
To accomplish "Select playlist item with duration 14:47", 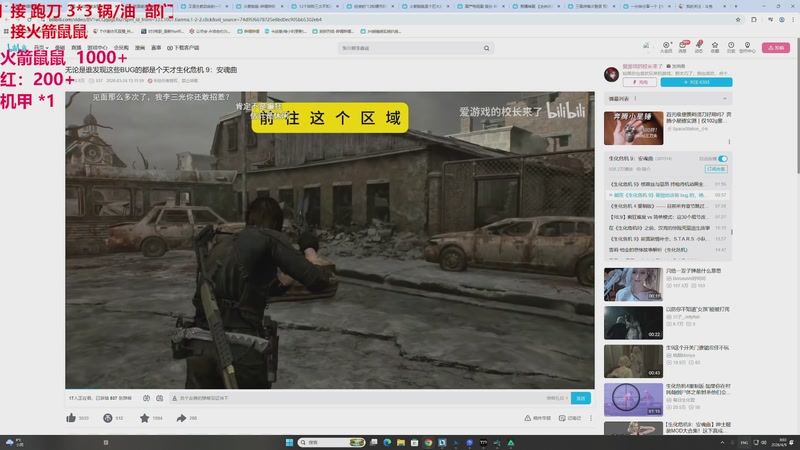I will 668,250.
